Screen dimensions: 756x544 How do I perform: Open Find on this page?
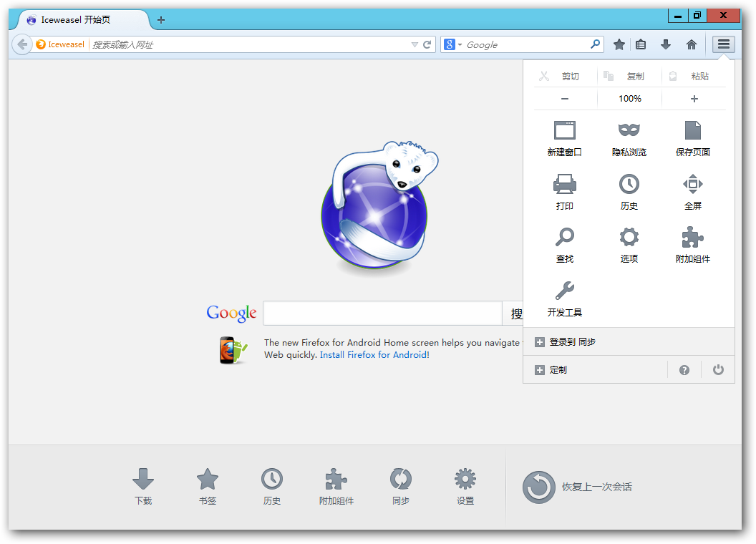tap(564, 244)
